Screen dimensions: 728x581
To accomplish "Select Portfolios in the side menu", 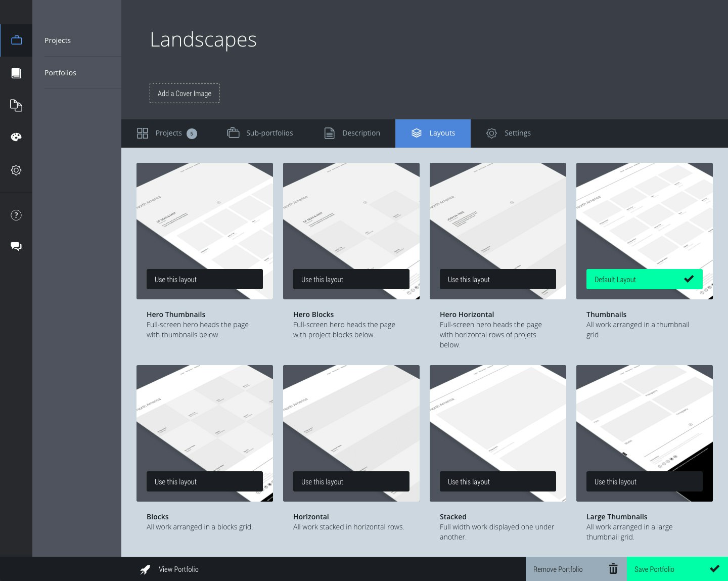I will point(60,73).
